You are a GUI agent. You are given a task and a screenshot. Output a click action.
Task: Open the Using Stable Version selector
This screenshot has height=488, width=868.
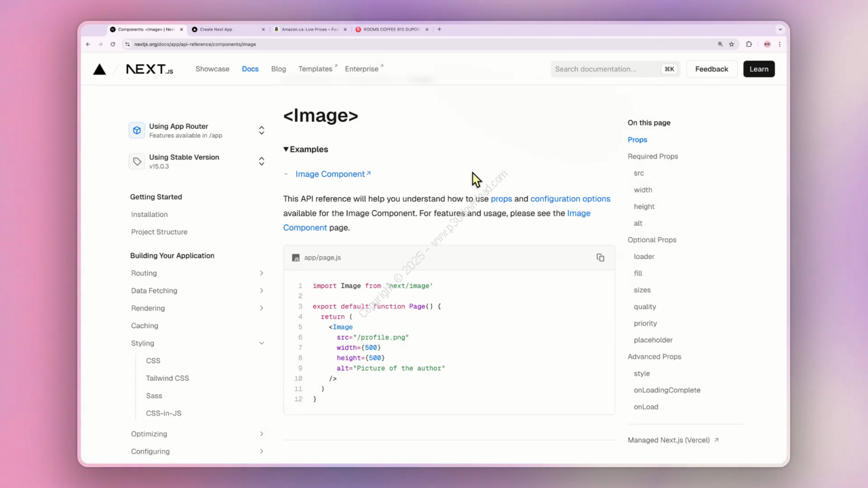pos(197,161)
